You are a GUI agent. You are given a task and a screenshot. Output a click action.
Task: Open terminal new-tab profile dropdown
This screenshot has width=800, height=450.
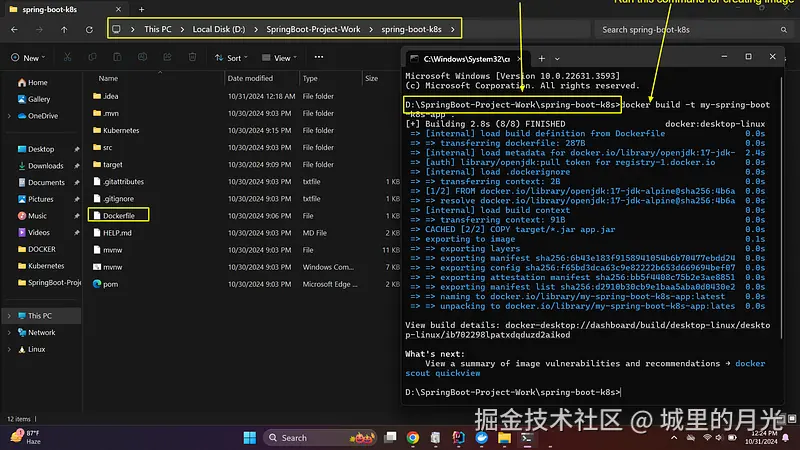[557, 59]
